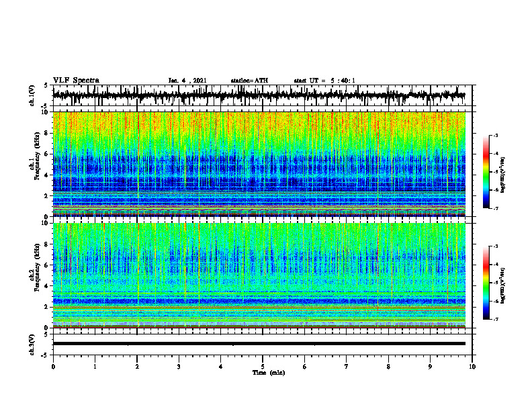Click inside the ch.1 frequency spectrogram

click(259, 164)
